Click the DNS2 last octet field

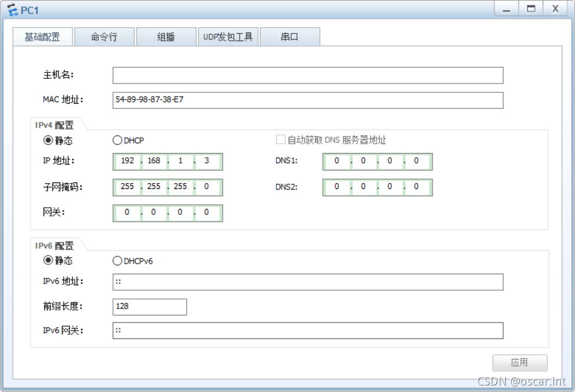(417, 187)
